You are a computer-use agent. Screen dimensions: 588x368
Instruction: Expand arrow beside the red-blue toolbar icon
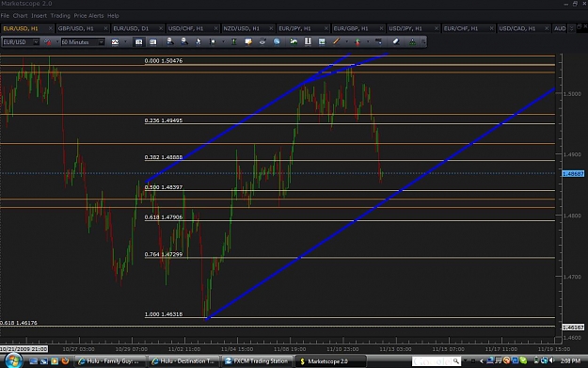[x=57, y=42]
